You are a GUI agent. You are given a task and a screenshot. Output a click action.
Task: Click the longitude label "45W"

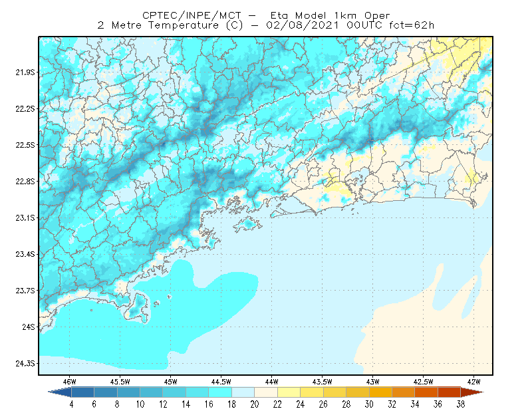[171, 382]
